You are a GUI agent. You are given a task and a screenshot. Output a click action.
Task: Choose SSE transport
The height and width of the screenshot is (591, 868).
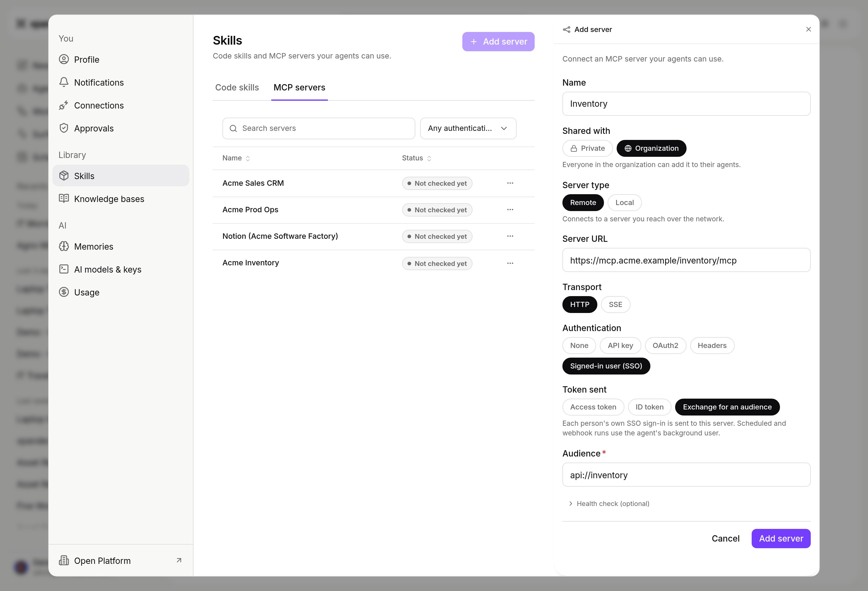pyautogui.click(x=615, y=305)
